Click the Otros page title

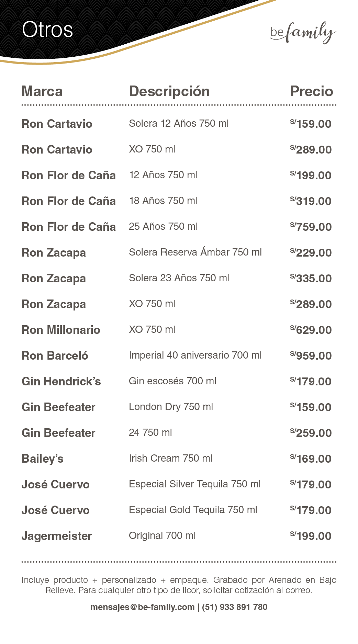tap(47, 30)
